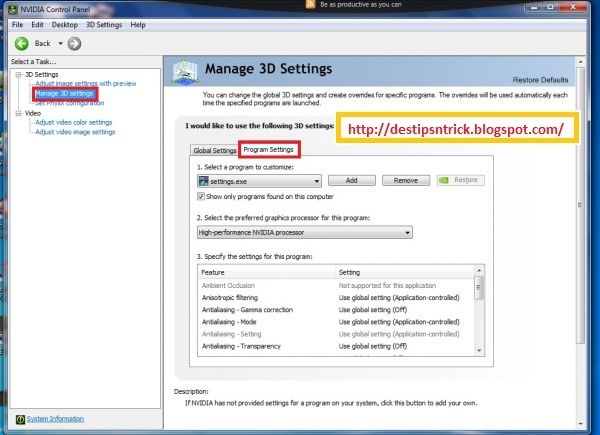Image resolution: width=600 pixels, height=435 pixels.
Task: Click Anisotropic filtering's Use global setting value
Action: pyautogui.click(x=399, y=298)
